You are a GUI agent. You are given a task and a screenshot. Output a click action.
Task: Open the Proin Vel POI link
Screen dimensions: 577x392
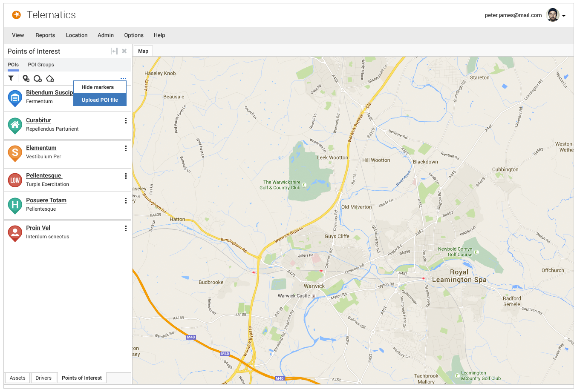point(38,228)
